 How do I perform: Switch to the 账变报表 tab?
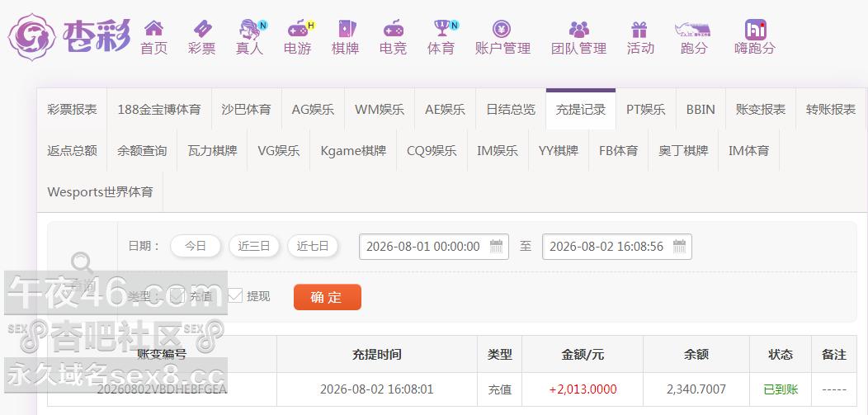click(761, 110)
